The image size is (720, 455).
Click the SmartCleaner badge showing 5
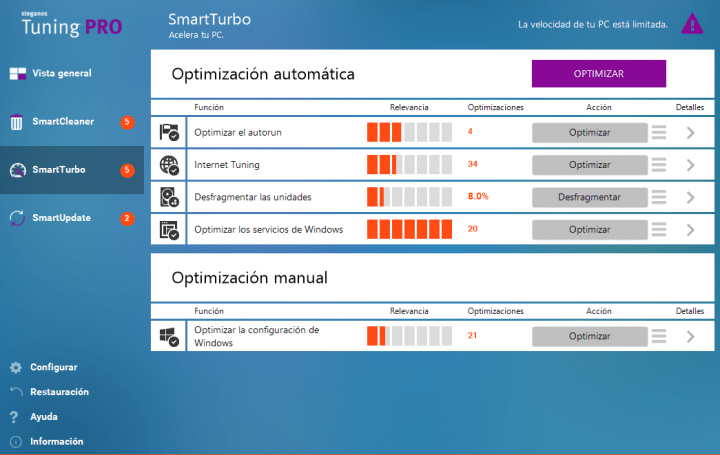pyautogui.click(x=127, y=122)
